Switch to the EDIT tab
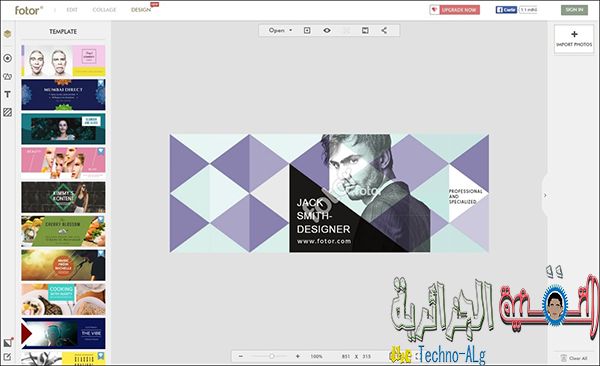Image resolution: width=600 pixels, height=366 pixels. pyautogui.click(x=72, y=10)
